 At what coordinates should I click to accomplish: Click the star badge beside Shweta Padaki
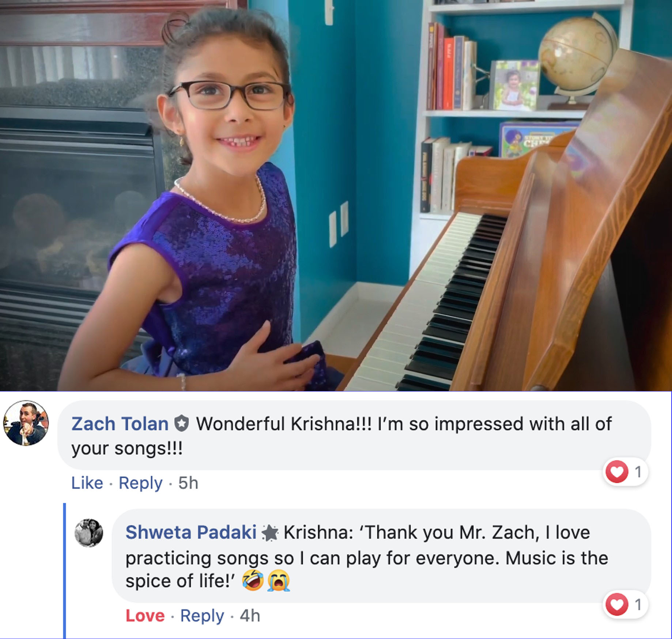coord(270,533)
